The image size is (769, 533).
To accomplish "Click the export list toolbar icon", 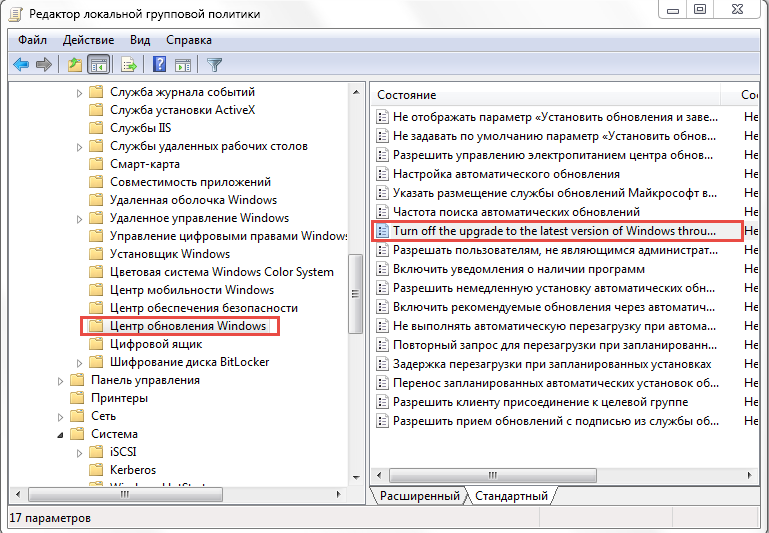I will pyautogui.click(x=128, y=64).
